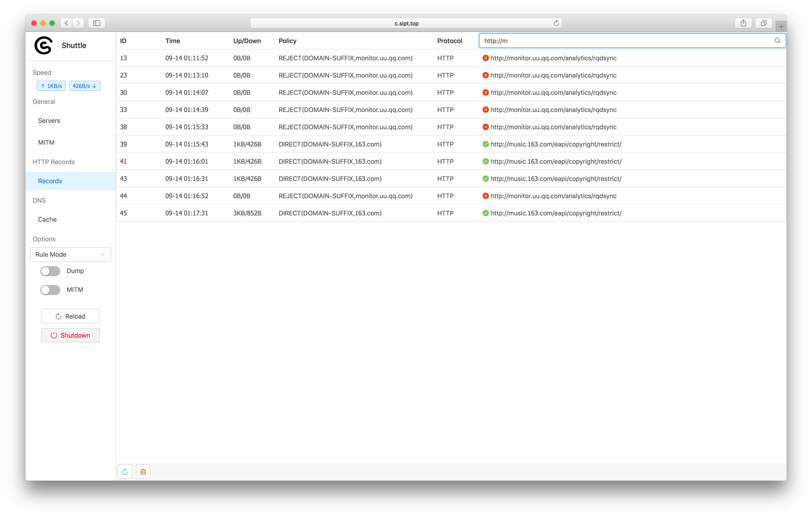Open the browser tab overview icon
This screenshot has width=812, height=517.
pyautogui.click(x=764, y=23)
